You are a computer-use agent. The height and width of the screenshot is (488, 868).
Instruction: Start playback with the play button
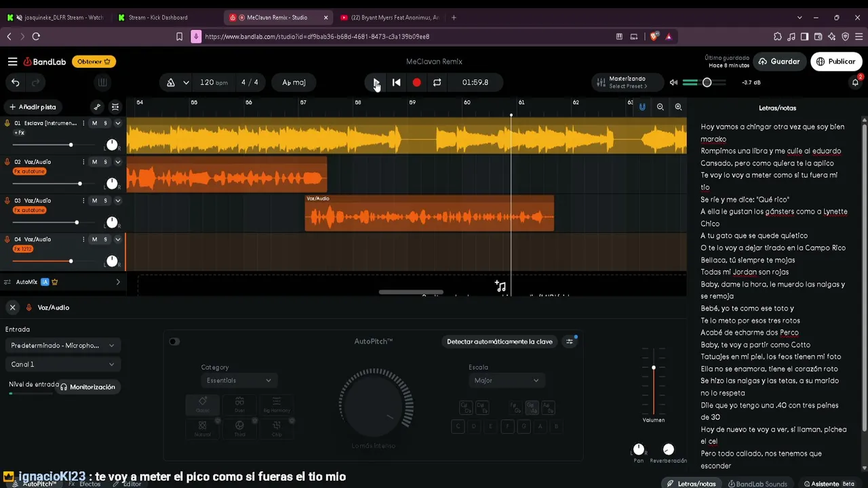(376, 83)
